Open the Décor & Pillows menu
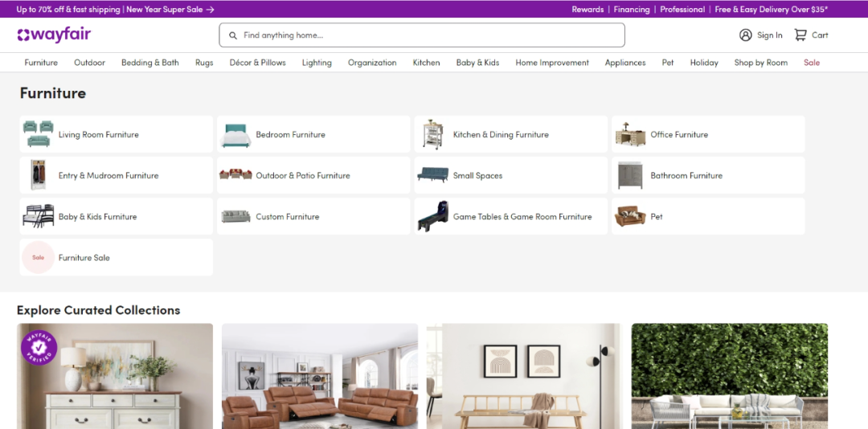Image resolution: width=868 pixels, height=429 pixels. click(257, 63)
